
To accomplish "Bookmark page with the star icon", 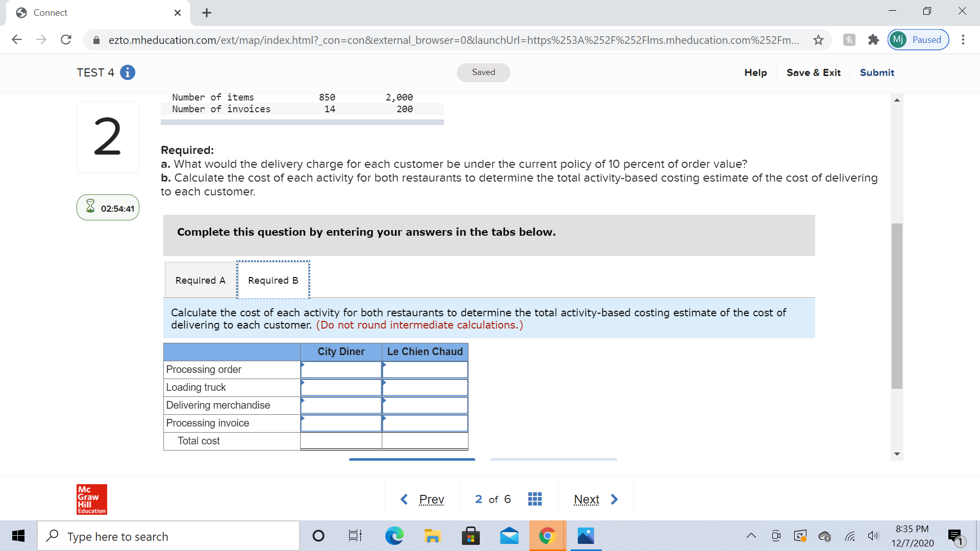I will click(x=818, y=40).
